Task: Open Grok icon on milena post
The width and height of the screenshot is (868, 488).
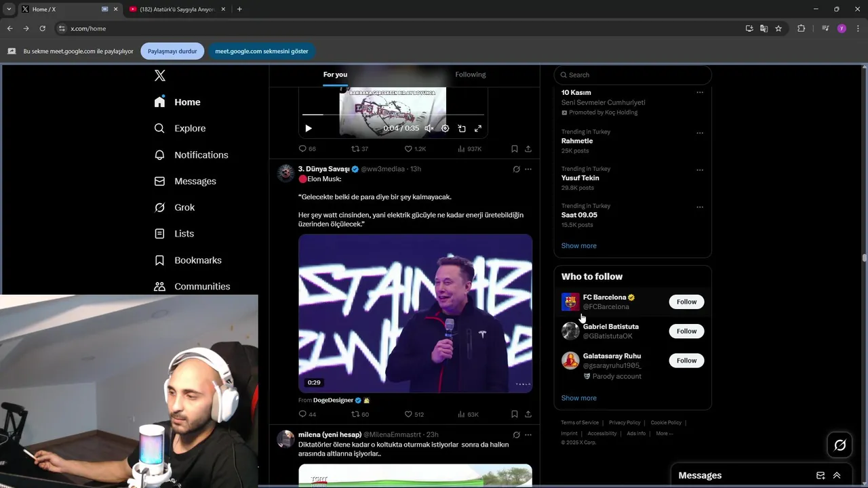Action: coord(516,434)
